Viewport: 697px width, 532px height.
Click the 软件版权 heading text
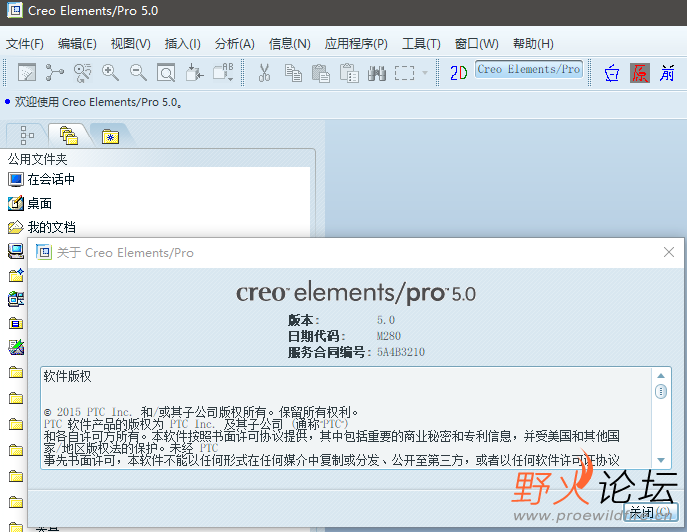click(x=67, y=376)
